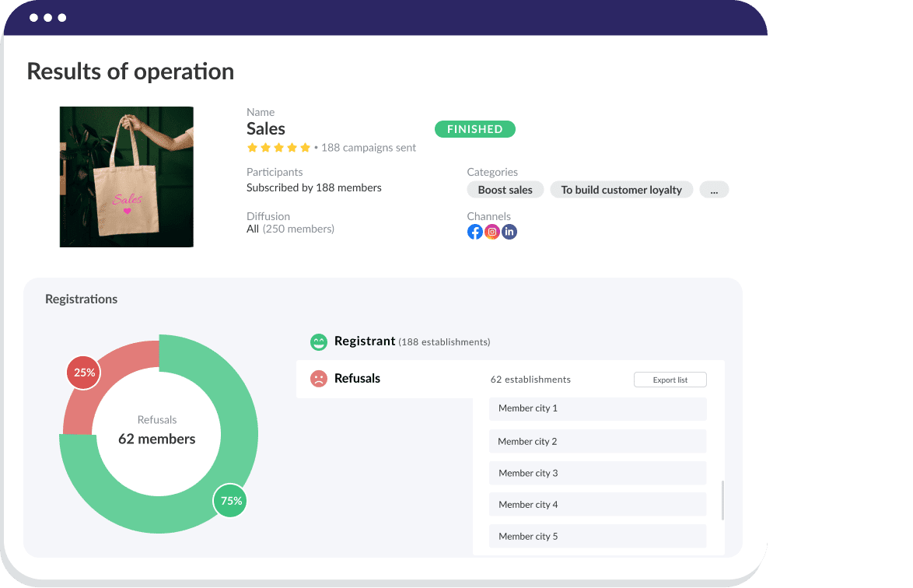Click the five-star rating under Sales
This screenshot has height=588, width=913.
click(278, 148)
